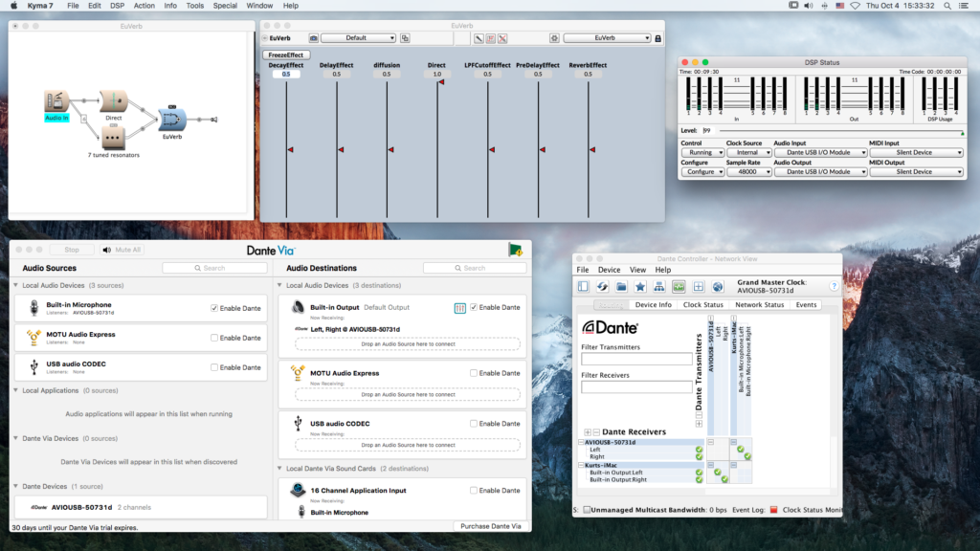Click the globe icon in Dante Controller toolbar
This screenshot has height=551, width=980.
(718, 286)
